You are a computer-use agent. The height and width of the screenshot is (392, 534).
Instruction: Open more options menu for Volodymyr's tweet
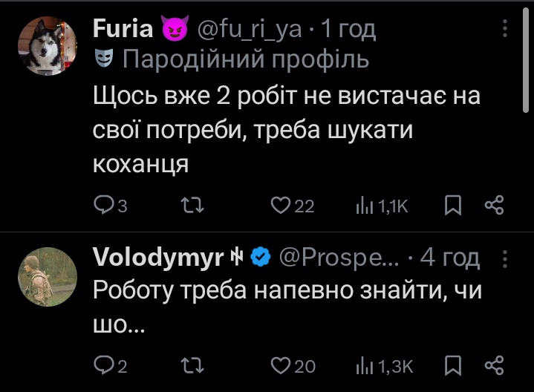[x=505, y=259]
